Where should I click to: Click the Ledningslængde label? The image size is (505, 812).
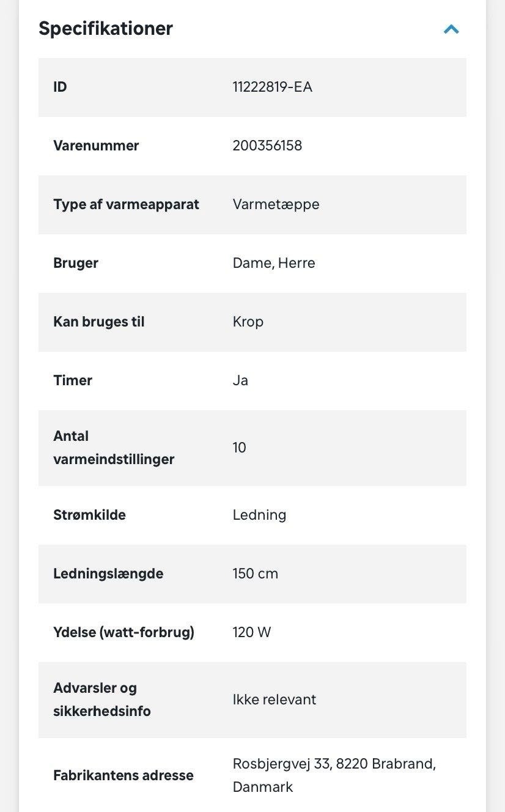pyautogui.click(x=108, y=574)
